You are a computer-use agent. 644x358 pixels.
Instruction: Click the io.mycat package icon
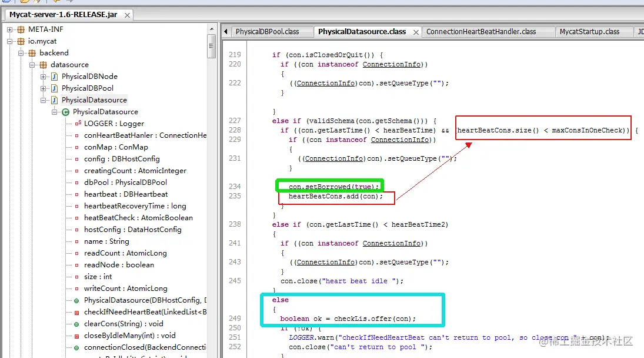click(x=21, y=42)
